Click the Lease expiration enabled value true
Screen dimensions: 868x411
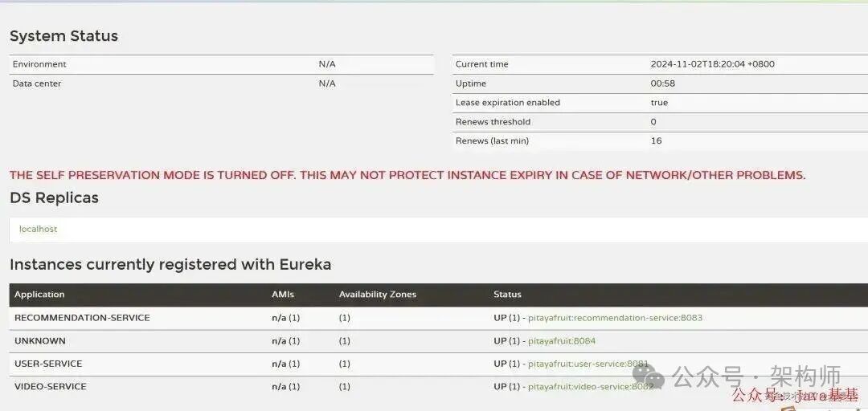[659, 102]
